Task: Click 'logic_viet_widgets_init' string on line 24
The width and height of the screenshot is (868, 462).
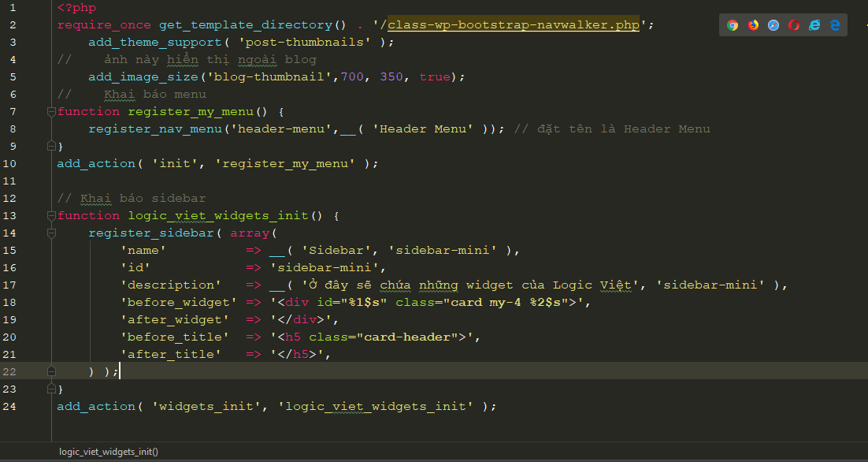Action: (376, 406)
